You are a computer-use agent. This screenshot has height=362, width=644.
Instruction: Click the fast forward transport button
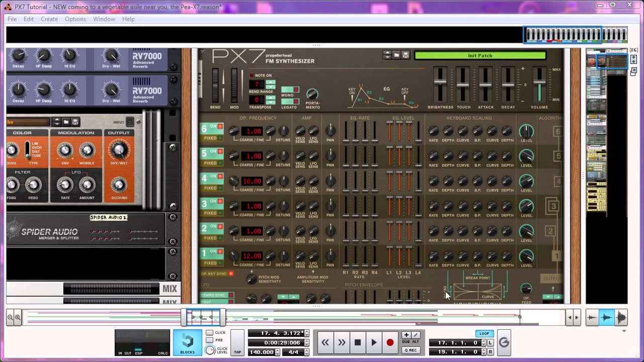coord(342,342)
